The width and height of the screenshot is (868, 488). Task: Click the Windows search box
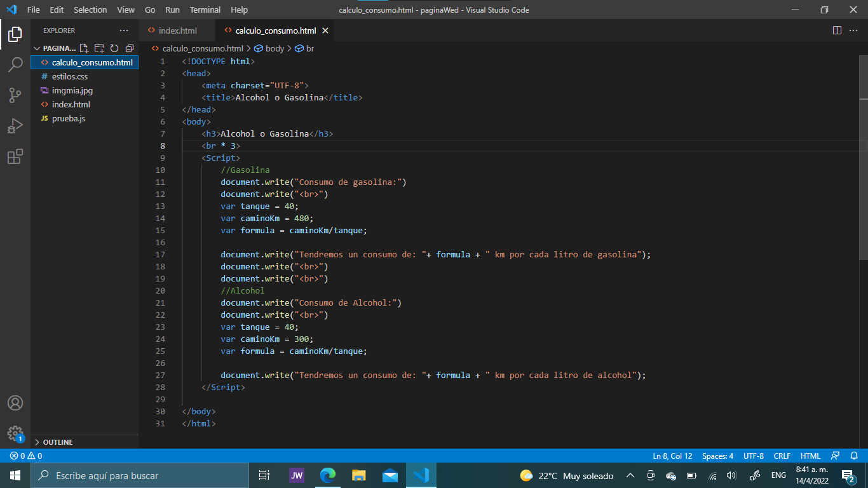140,475
